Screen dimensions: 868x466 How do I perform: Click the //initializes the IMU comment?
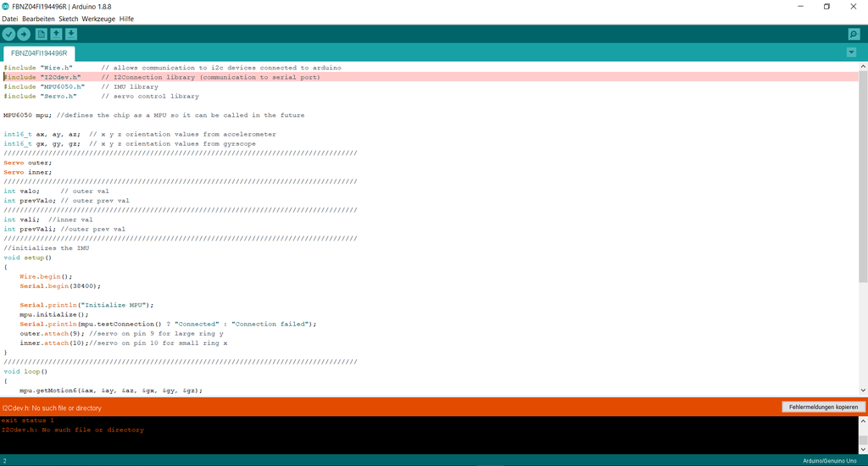[x=47, y=248]
